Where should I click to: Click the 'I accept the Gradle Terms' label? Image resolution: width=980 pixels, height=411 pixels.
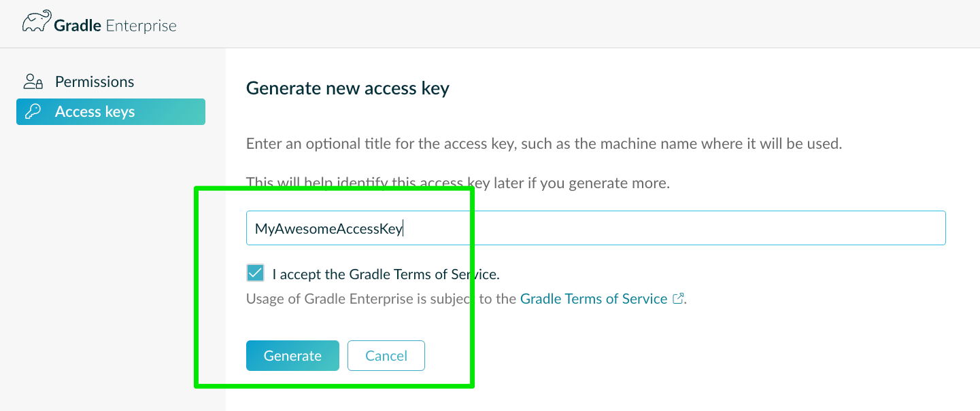(x=386, y=274)
